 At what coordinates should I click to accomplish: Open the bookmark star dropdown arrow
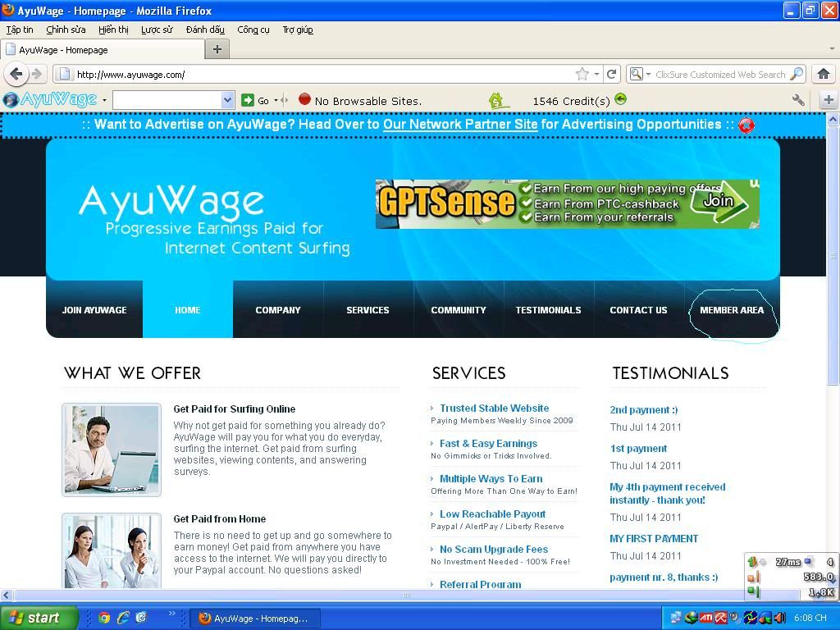tap(596, 75)
